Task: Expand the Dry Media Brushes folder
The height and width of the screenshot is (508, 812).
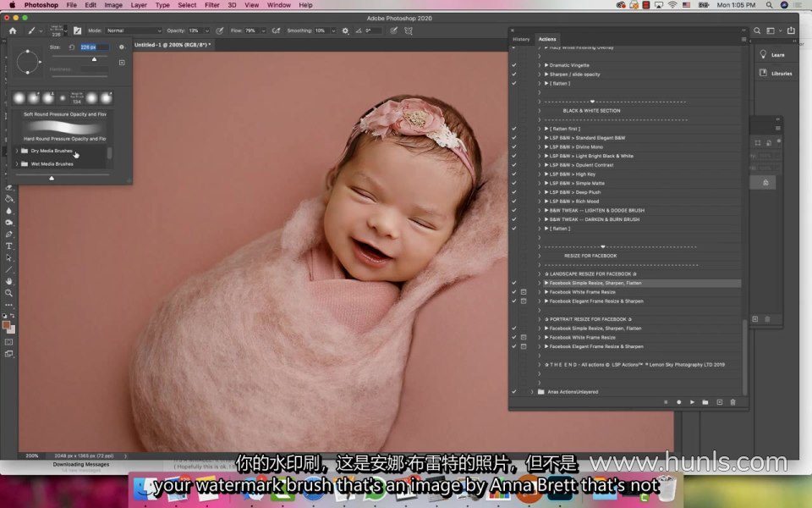Action: click(17, 151)
